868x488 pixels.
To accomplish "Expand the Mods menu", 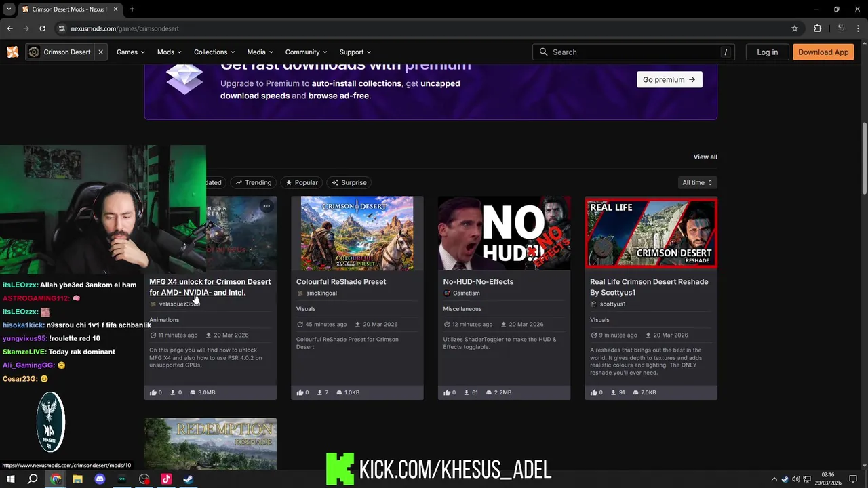I will click(x=169, y=52).
